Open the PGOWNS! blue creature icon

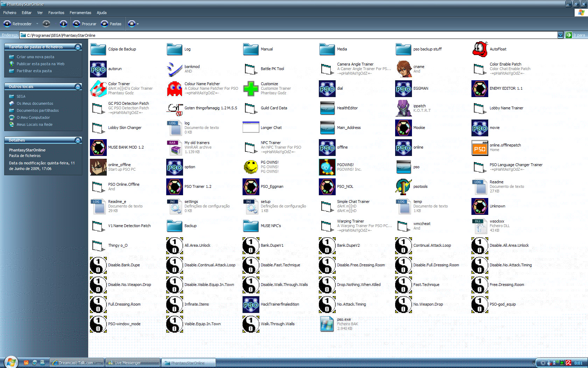[327, 167]
